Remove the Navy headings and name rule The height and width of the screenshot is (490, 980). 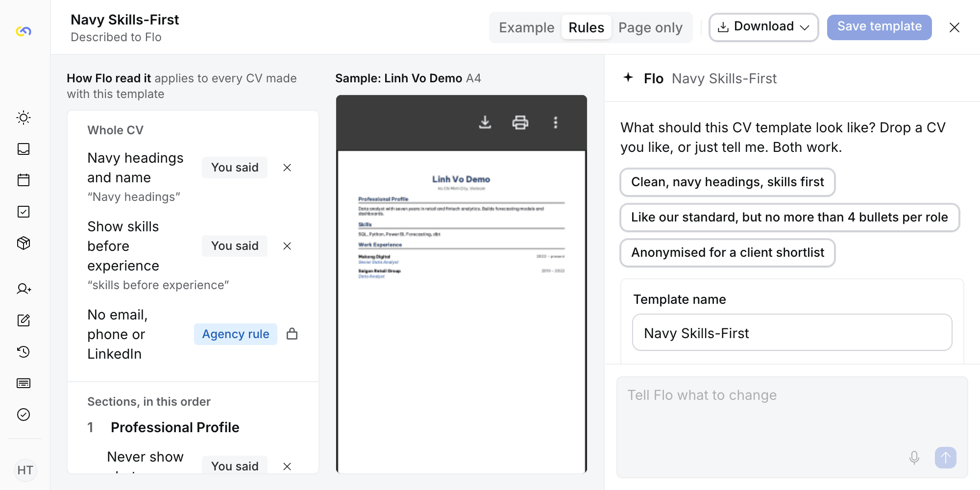(287, 168)
